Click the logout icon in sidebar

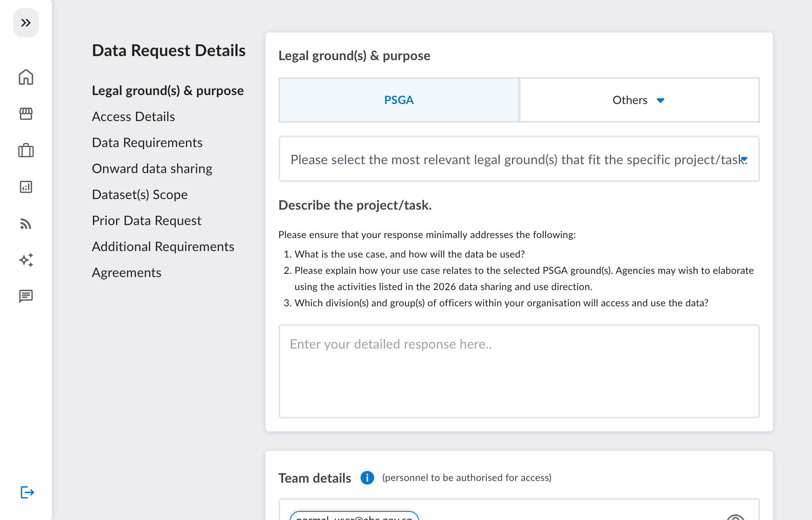27,492
